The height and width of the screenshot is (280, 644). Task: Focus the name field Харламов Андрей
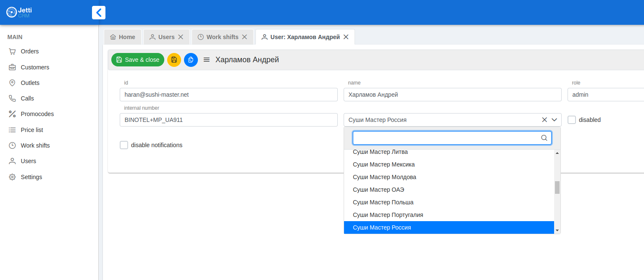pos(452,95)
